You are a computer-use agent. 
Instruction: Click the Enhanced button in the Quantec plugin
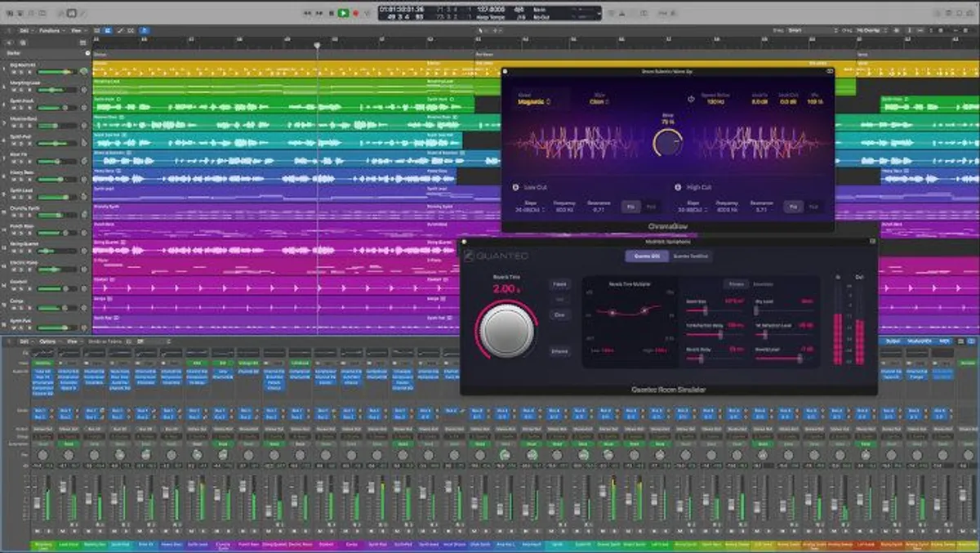(560, 351)
